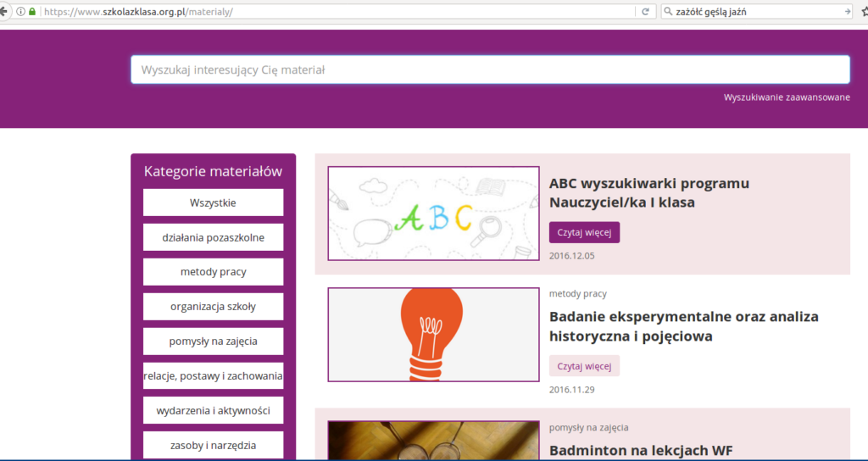Screen dimensions: 868x461
Task: Click 'Czytaj więcej' for Badanie eksperymentalne article
Action: coord(584,366)
